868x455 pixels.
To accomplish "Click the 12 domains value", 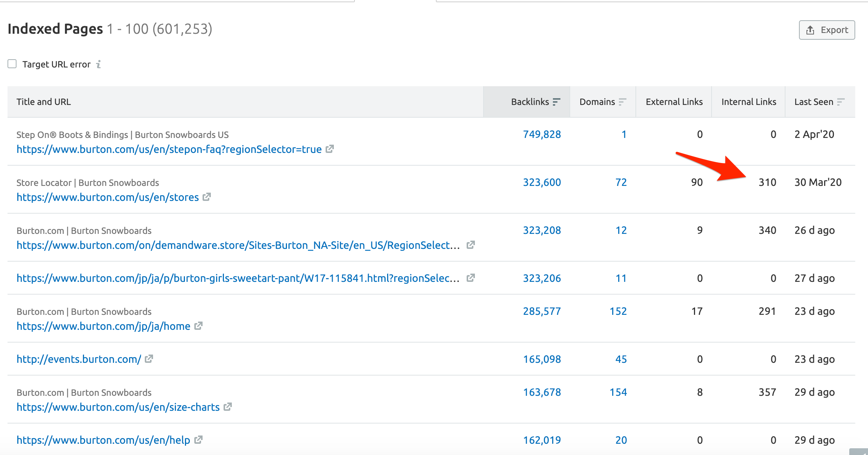I will coord(621,230).
